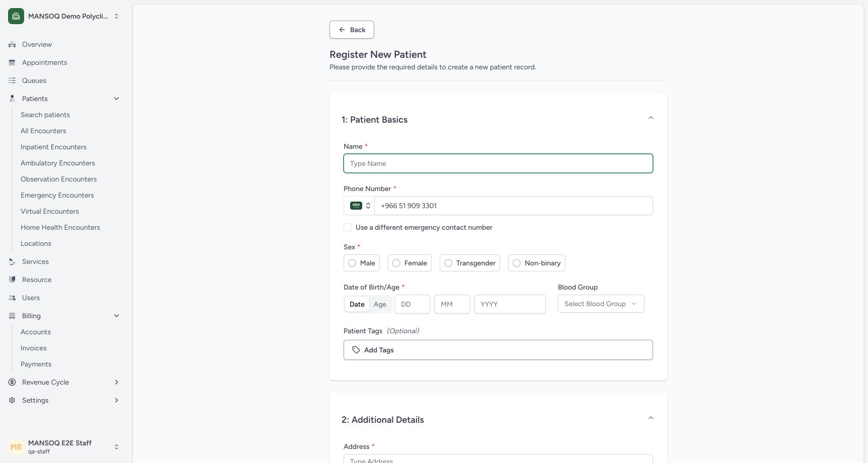Image resolution: width=868 pixels, height=463 pixels.
Task: Open Queues list icon
Action: pos(12,80)
